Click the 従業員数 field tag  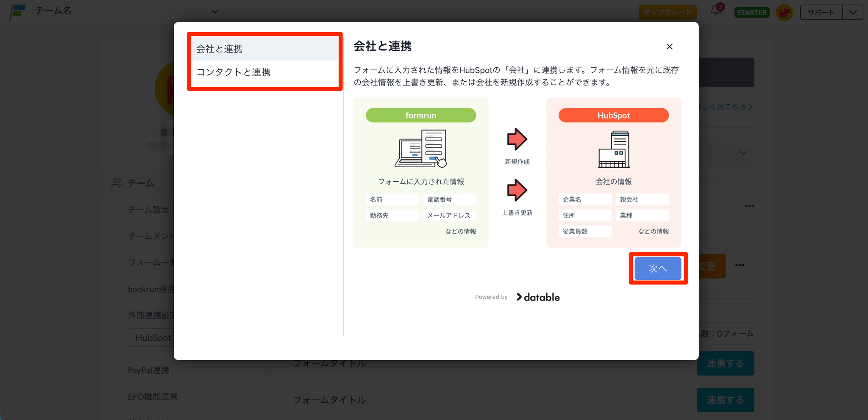pos(585,232)
